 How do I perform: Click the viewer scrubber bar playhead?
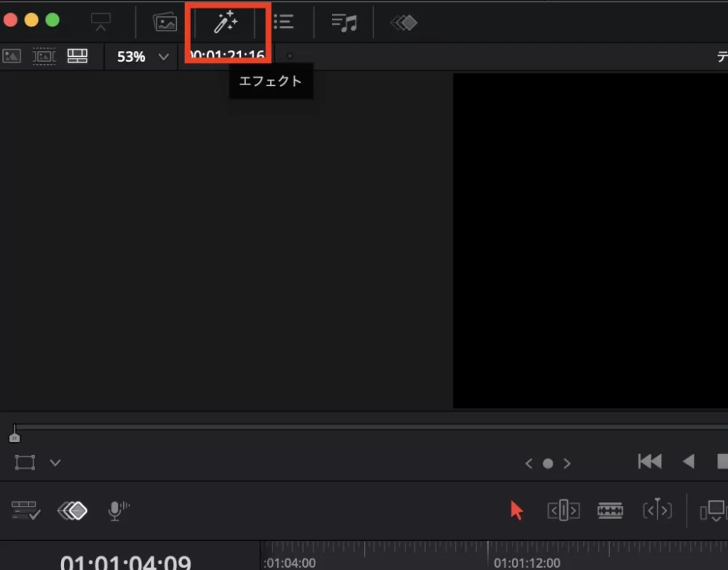[15, 435]
